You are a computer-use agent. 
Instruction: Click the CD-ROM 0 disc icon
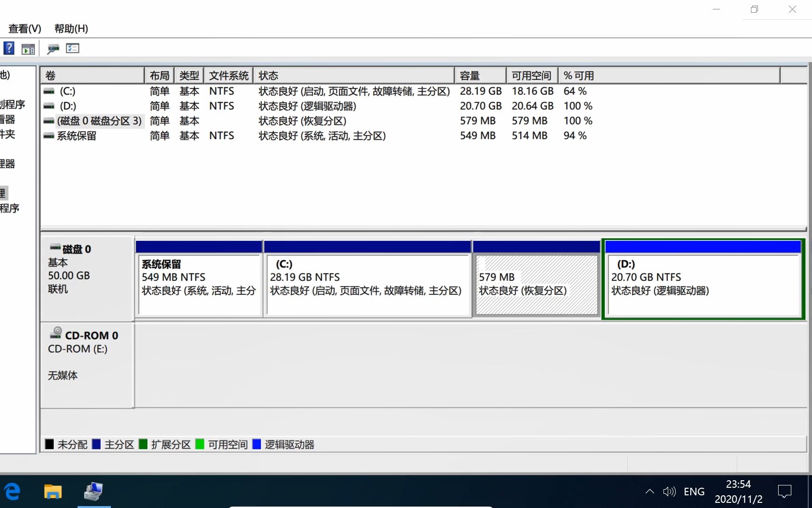pyautogui.click(x=56, y=333)
